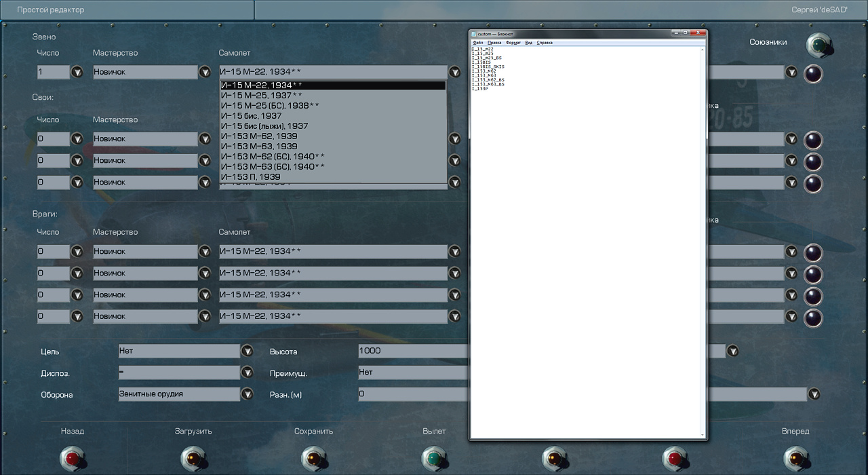Click the Загрузить lamp button
Viewport: 868px width, 475px height.
point(193,459)
